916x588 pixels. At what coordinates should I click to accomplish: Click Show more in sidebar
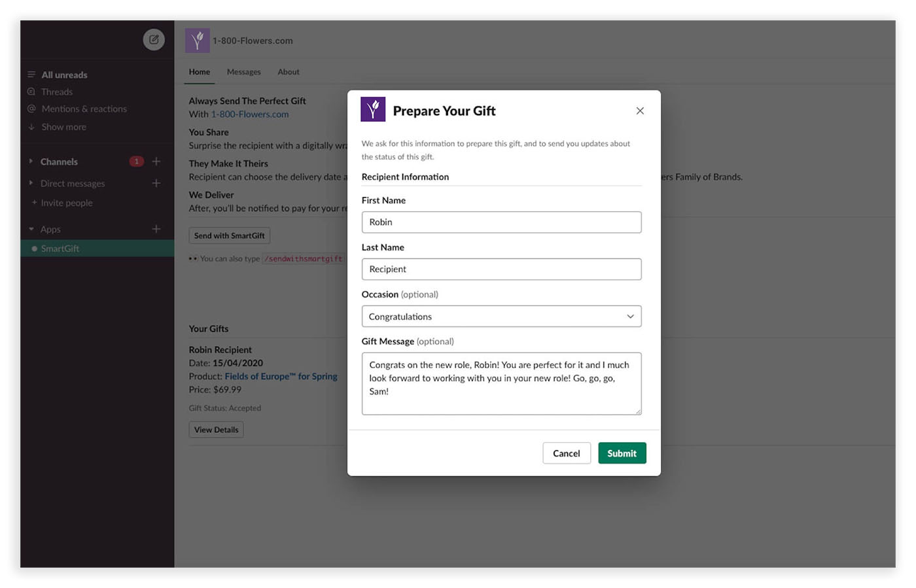point(63,127)
